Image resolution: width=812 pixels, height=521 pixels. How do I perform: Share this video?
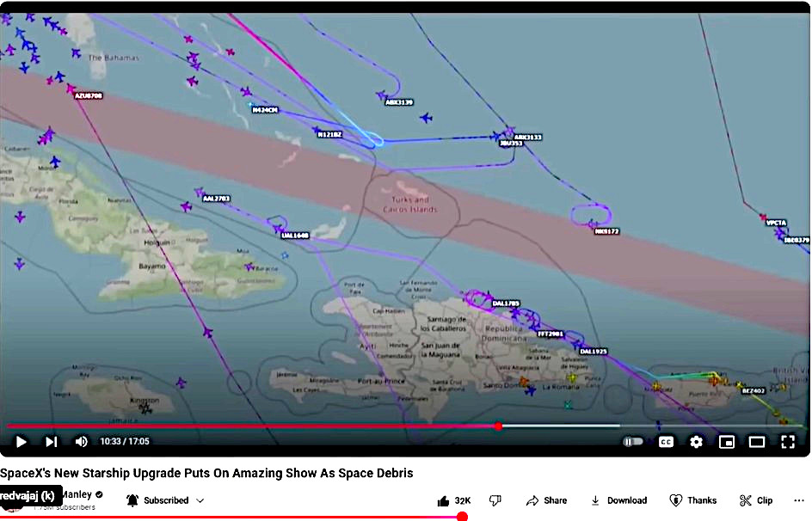[x=546, y=501]
